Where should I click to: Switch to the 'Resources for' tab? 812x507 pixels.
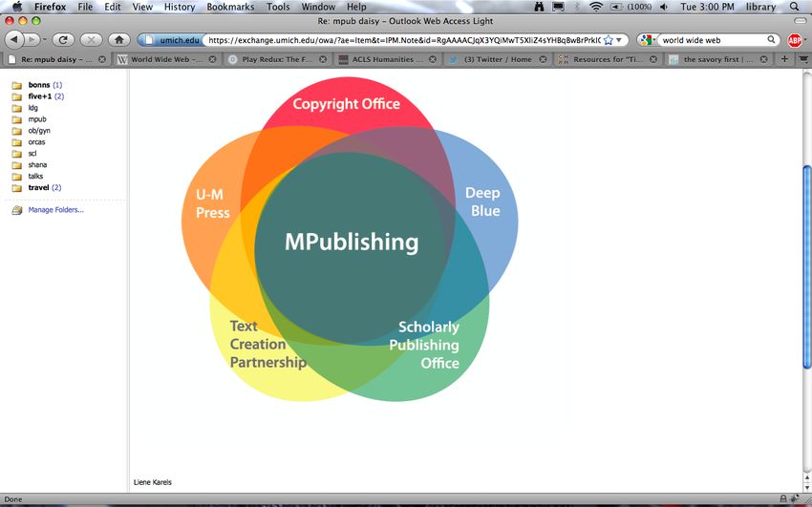point(608,59)
